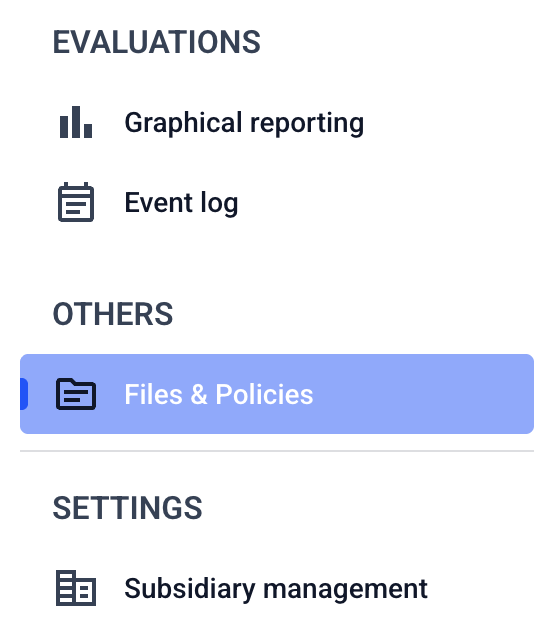Click the calendar icon beside Event log
The height and width of the screenshot is (636, 556).
[76, 202]
